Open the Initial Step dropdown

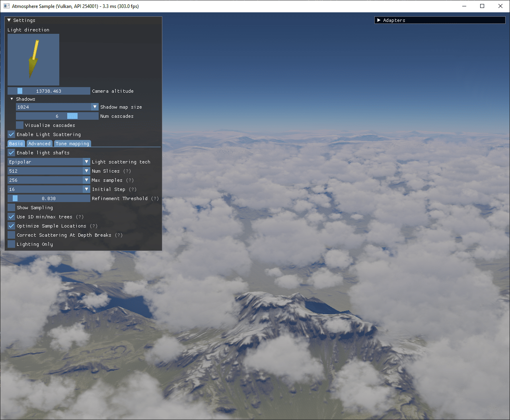tap(49, 189)
